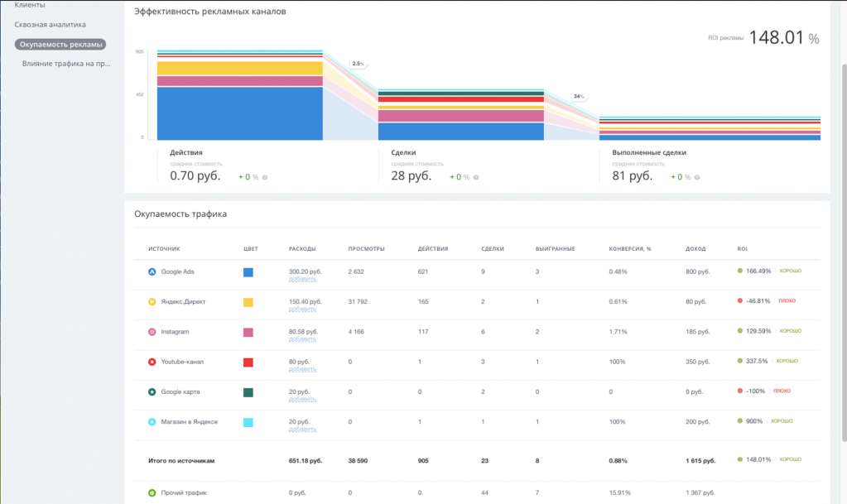The height and width of the screenshot is (504, 847).
Task: Click добавить link under Магазин в Яндексе expenses
Action: [x=302, y=430]
